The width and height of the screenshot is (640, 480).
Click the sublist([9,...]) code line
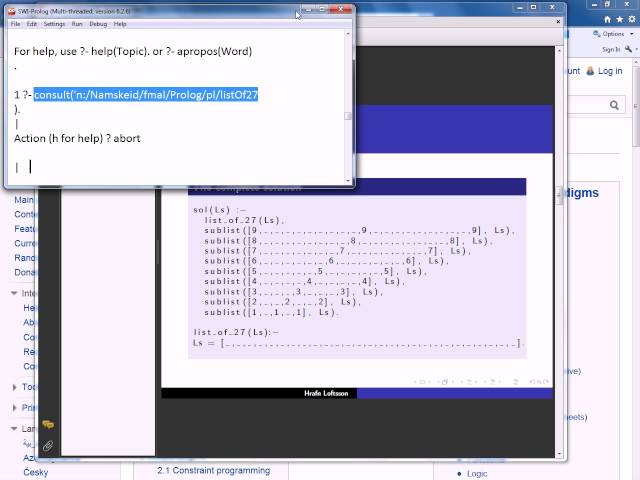[359, 230]
